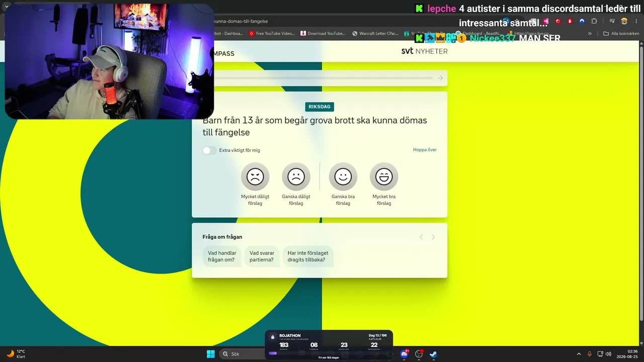Click the RIKSDAG category badge
The width and height of the screenshot is (644, 362).
319,107
